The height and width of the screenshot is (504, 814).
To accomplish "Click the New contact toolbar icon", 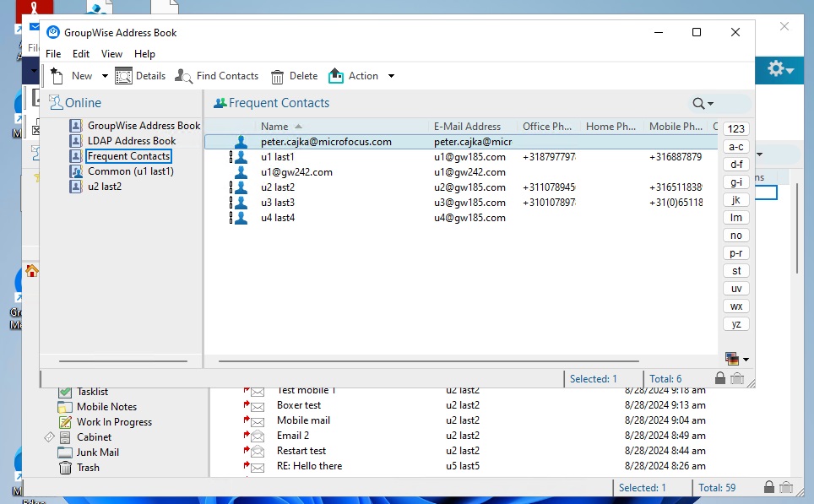I will pyautogui.click(x=57, y=76).
